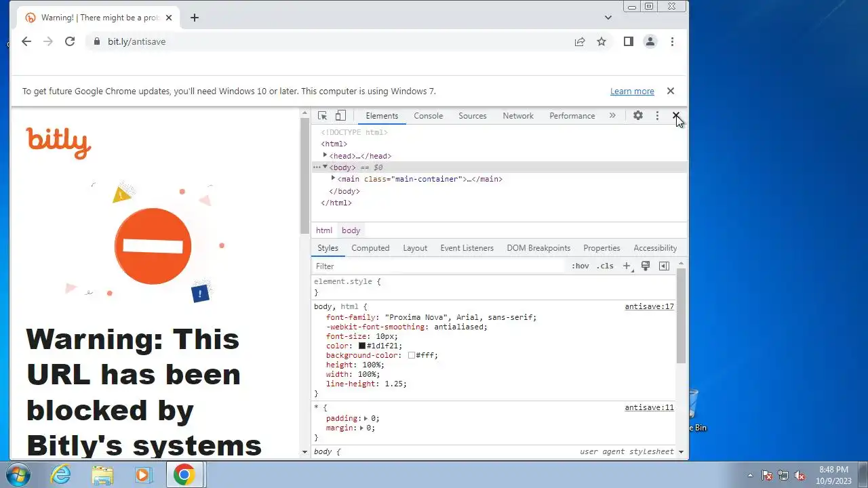
Task: Click the webpage vertical scrollbar thumb
Action: (304, 176)
